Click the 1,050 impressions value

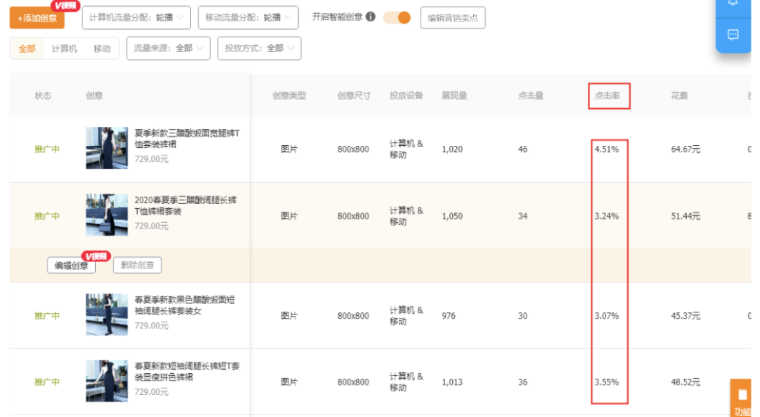point(452,216)
